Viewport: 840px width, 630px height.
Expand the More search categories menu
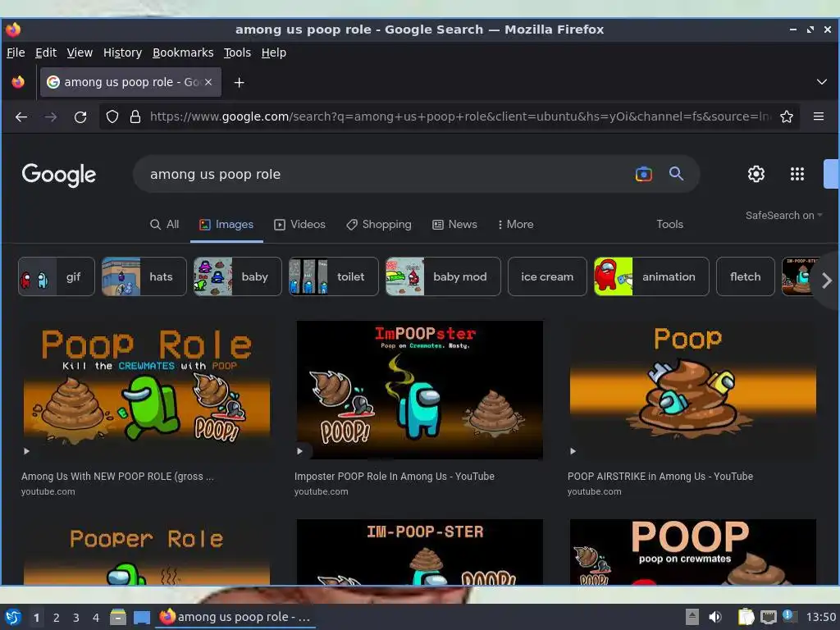click(515, 225)
